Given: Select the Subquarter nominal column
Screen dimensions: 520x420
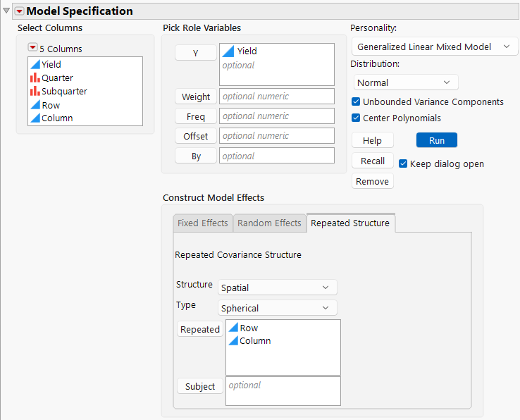Looking at the screenshot, I should tap(63, 91).
